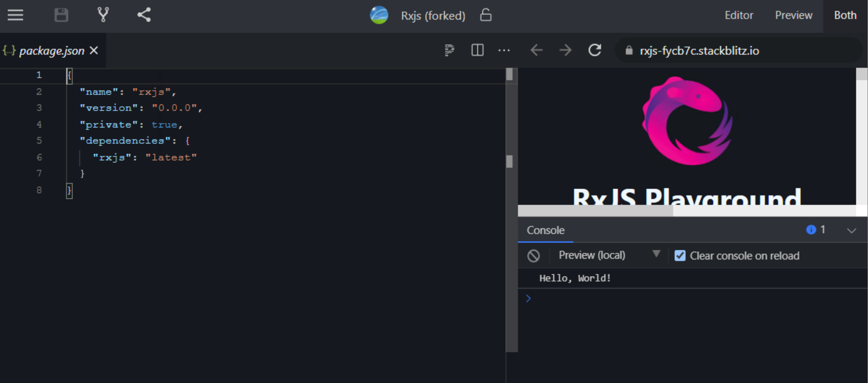Click the "private" key on line 4
The image size is (868, 383).
(109, 124)
